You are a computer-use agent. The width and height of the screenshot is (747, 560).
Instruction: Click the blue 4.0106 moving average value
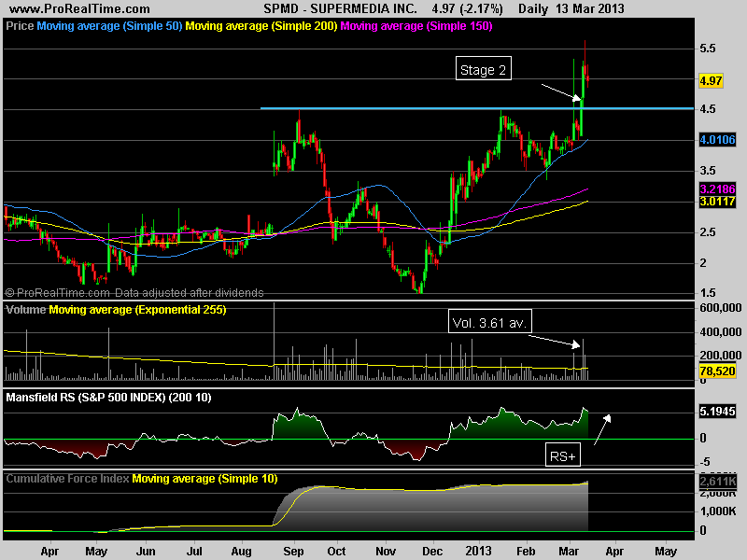point(717,140)
